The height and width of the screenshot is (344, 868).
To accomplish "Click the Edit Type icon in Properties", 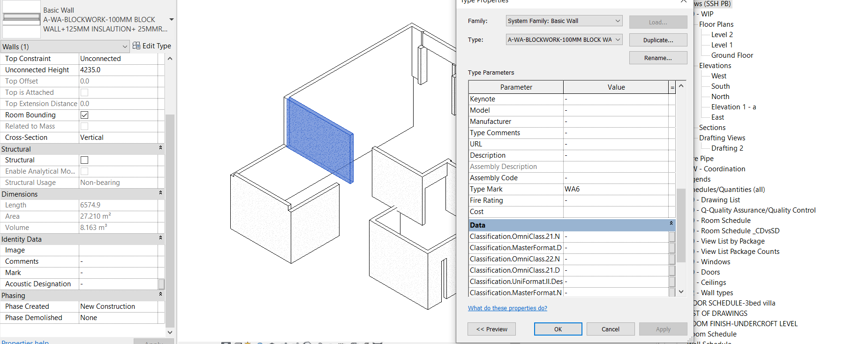I will click(x=136, y=46).
